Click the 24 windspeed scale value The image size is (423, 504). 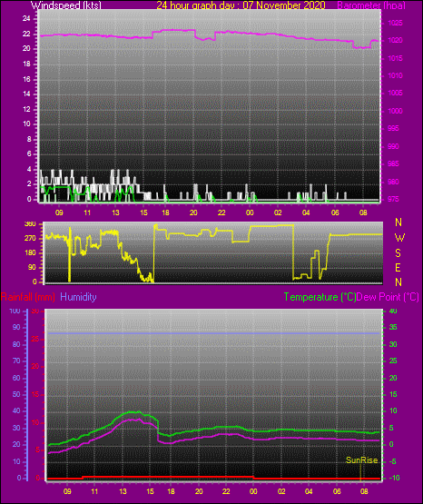point(26,19)
